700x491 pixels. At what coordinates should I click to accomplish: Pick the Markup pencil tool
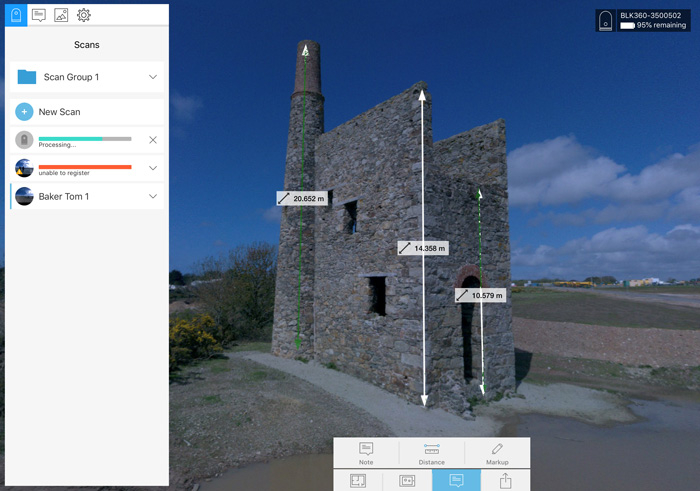click(497, 453)
